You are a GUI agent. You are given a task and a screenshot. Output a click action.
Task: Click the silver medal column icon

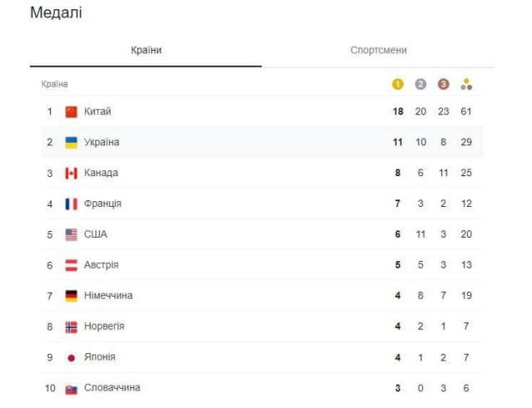click(x=421, y=84)
